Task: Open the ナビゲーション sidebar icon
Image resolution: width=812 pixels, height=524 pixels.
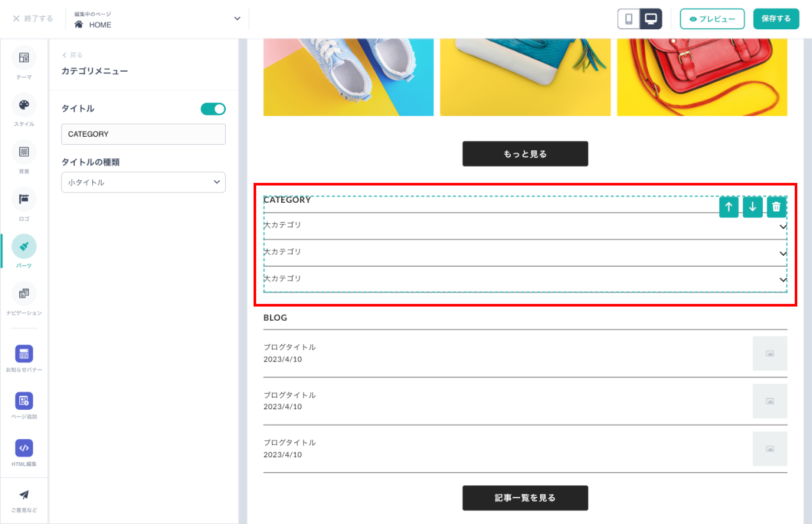Action: [x=24, y=293]
